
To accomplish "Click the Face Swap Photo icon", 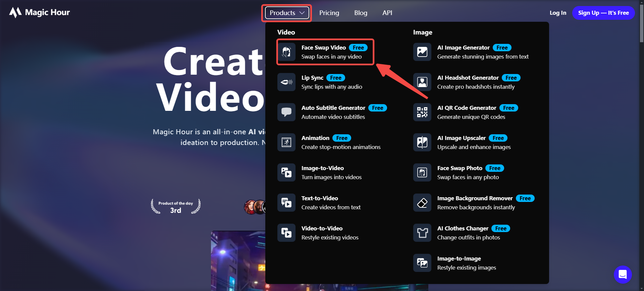I will [x=422, y=172].
